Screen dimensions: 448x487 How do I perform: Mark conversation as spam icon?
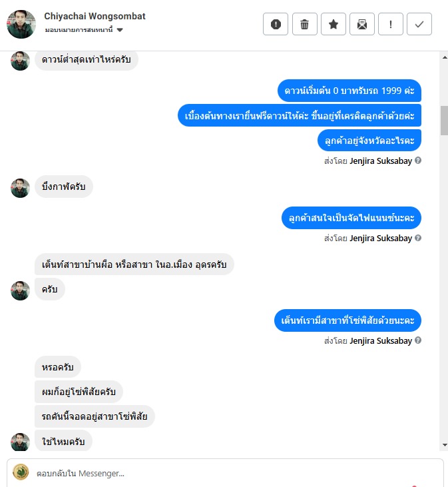(276, 24)
